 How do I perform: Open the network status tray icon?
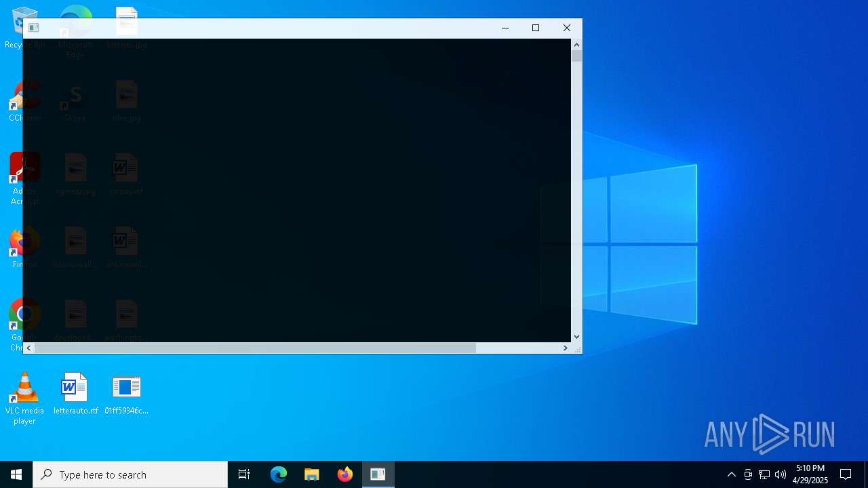pyautogui.click(x=764, y=474)
